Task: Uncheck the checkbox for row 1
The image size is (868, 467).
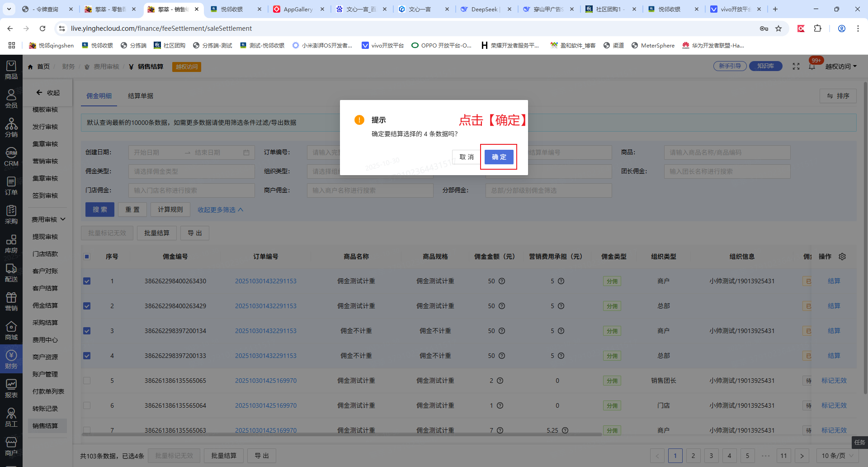Action: coord(87,281)
